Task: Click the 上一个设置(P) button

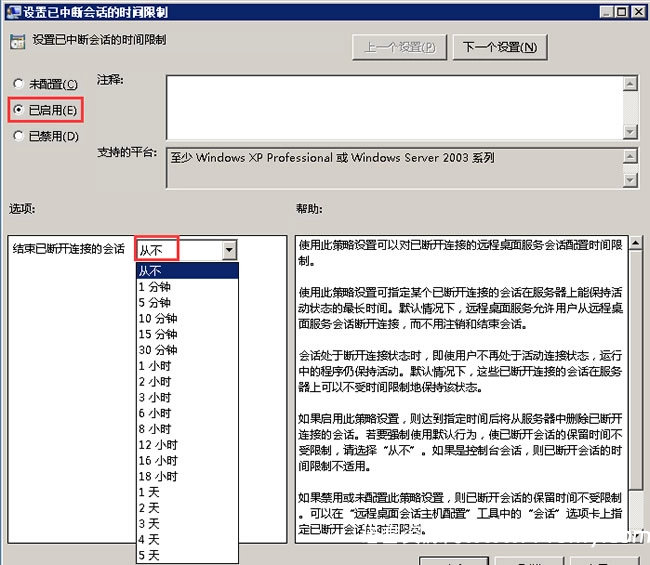Action: click(399, 47)
